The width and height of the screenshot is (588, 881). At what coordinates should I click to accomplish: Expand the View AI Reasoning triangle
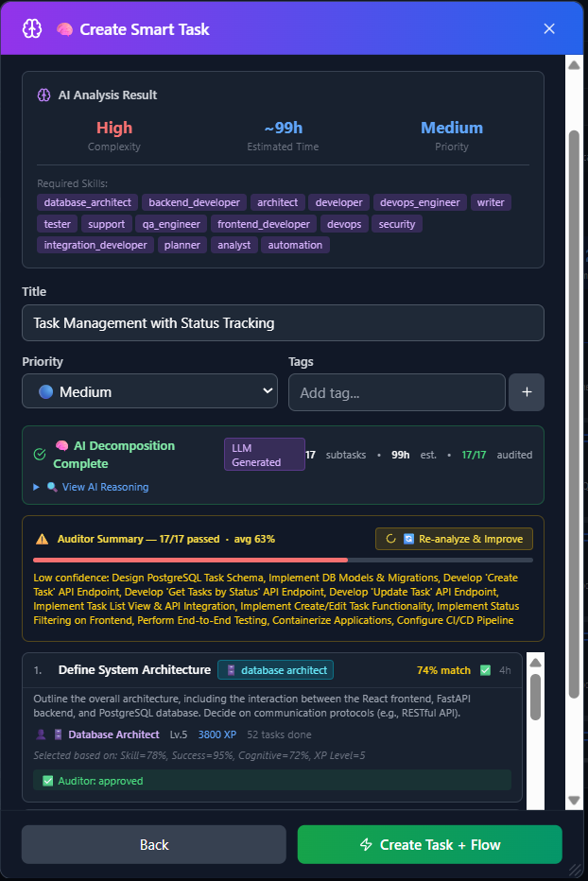click(x=36, y=487)
